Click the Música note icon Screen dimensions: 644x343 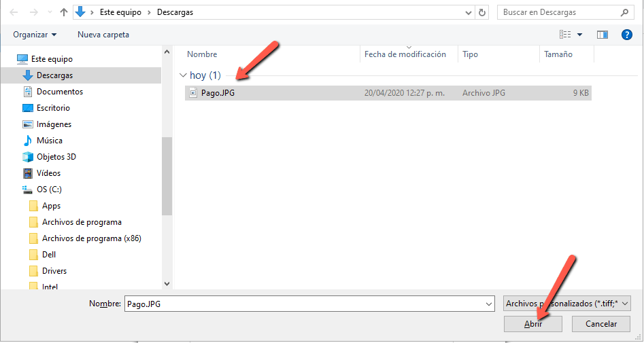tap(27, 141)
